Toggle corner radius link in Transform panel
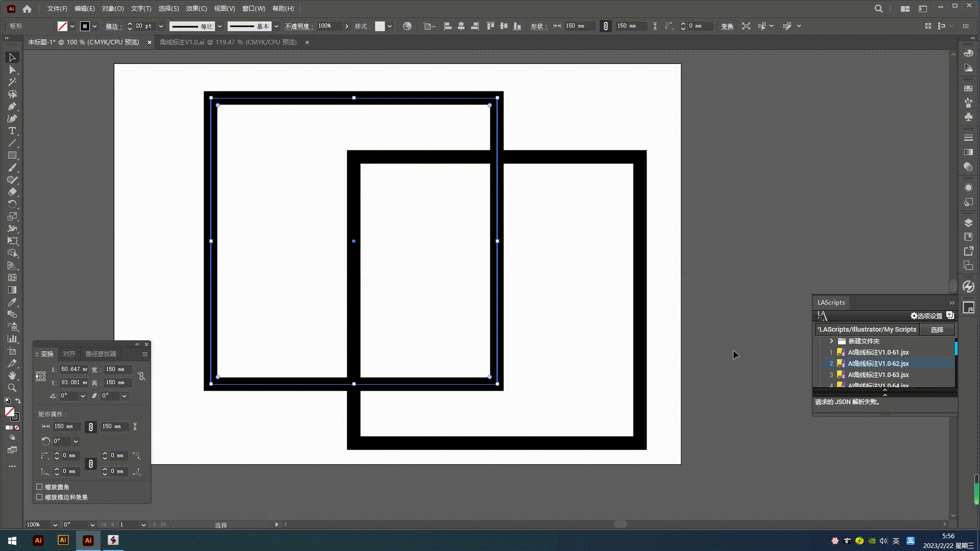The image size is (980, 551). pyautogui.click(x=91, y=464)
